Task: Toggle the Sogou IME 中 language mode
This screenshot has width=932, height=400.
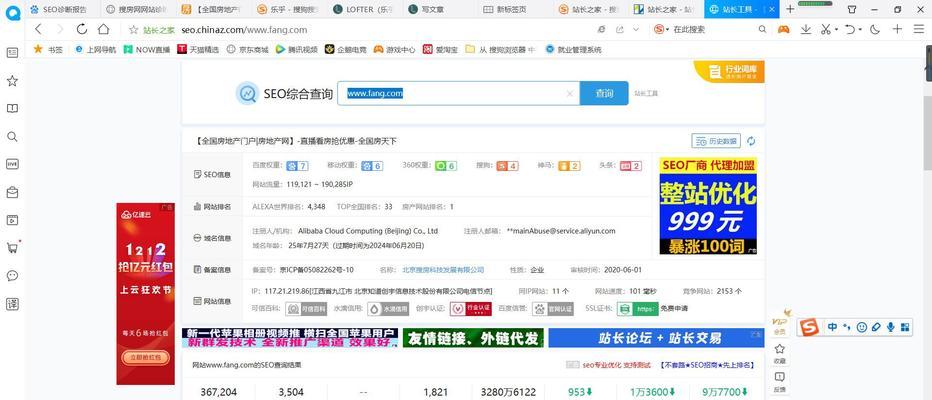Action: point(833,327)
